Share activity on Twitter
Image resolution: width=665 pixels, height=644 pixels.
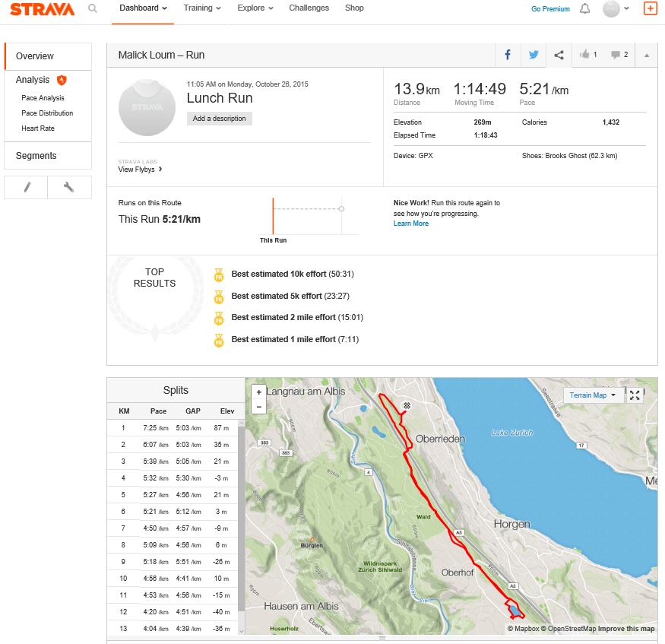pyautogui.click(x=534, y=55)
